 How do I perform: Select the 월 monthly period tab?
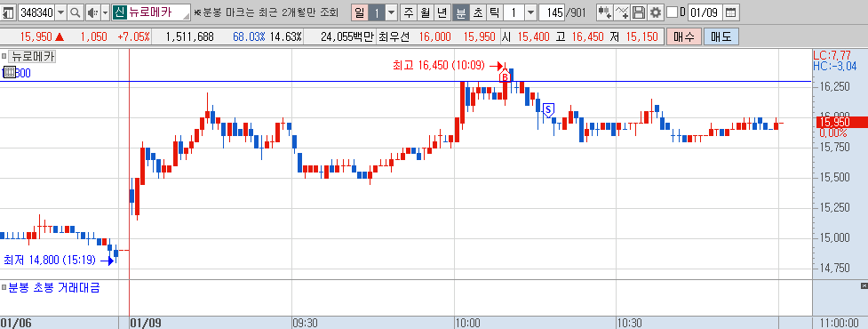(426, 12)
